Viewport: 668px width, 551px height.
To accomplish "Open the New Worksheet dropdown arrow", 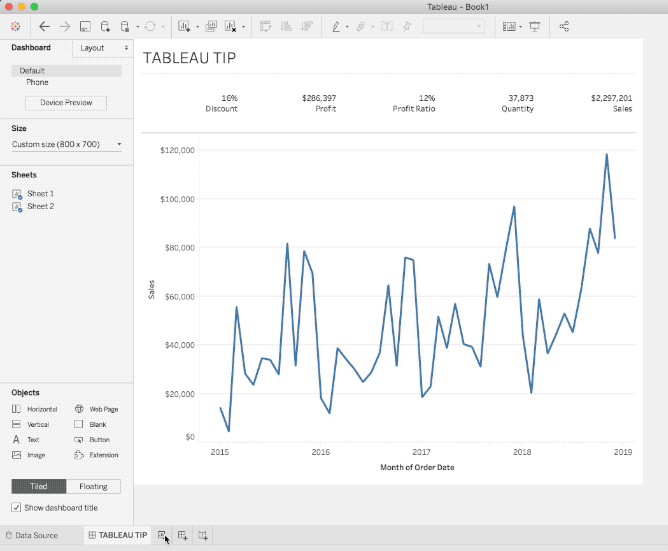I will (197, 27).
